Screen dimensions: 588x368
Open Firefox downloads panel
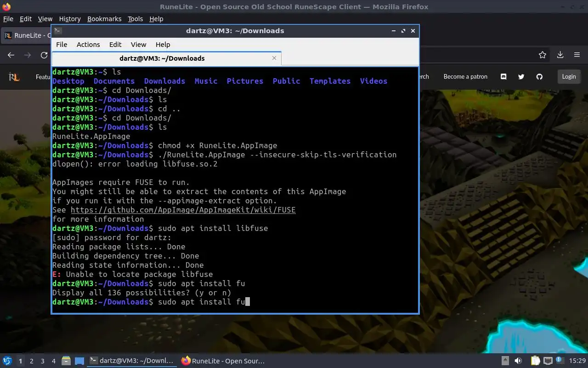pyautogui.click(x=560, y=55)
